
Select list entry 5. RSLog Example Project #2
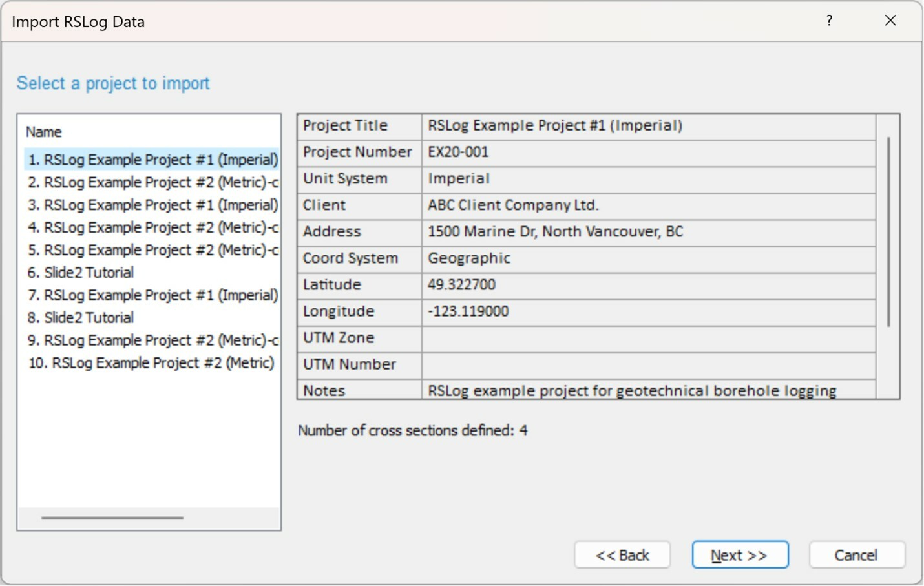[152, 250]
